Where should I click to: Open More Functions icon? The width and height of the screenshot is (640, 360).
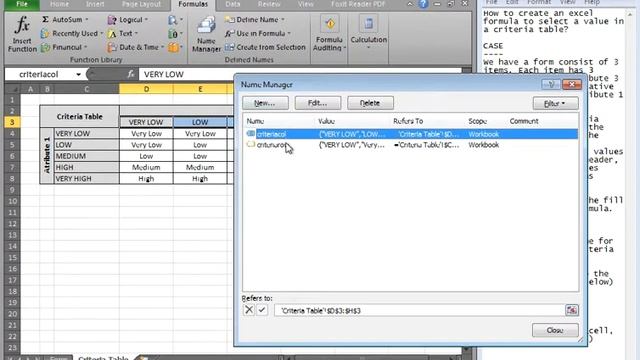[175, 47]
